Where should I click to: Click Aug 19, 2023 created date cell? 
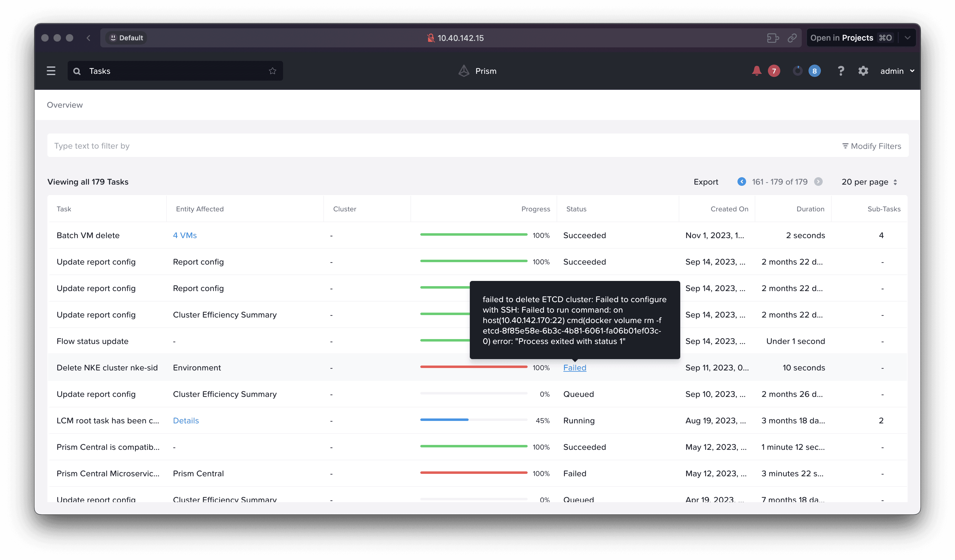tap(716, 421)
